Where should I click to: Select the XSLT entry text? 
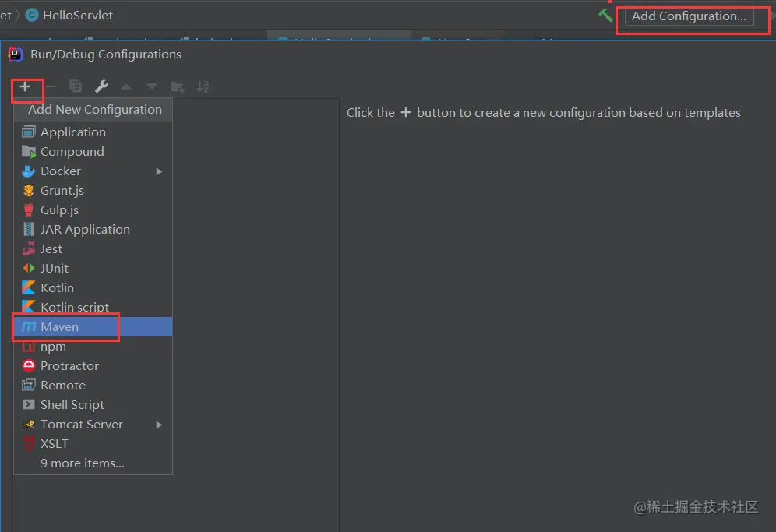point(55,443)
